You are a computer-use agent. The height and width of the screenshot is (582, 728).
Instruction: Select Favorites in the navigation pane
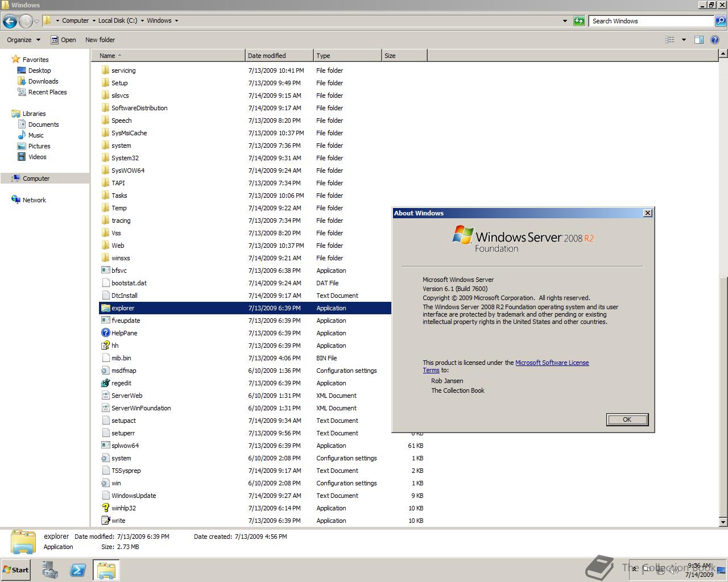(x=35, y=60)
